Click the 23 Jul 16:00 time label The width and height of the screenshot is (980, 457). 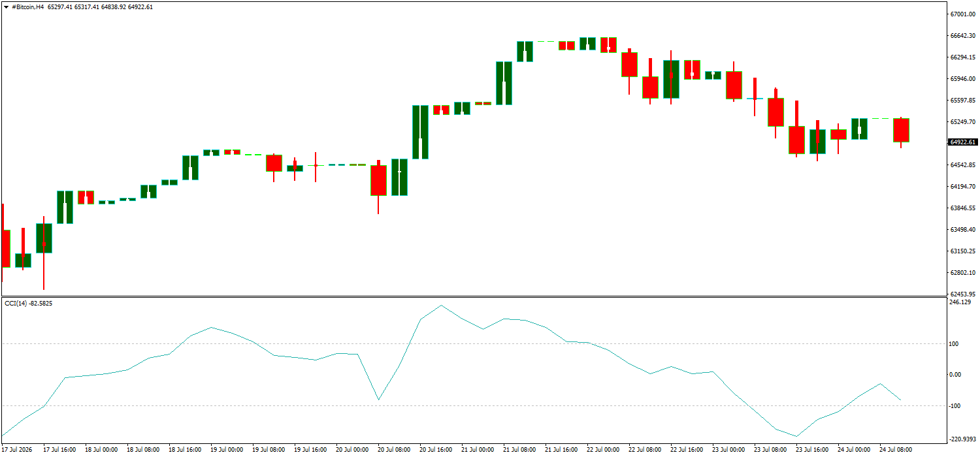812,450
